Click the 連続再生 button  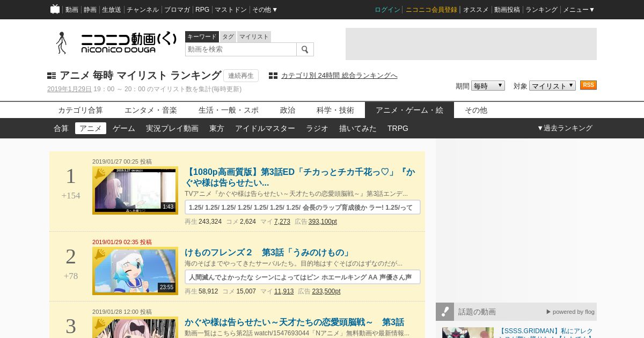click(x=241, y=76)
